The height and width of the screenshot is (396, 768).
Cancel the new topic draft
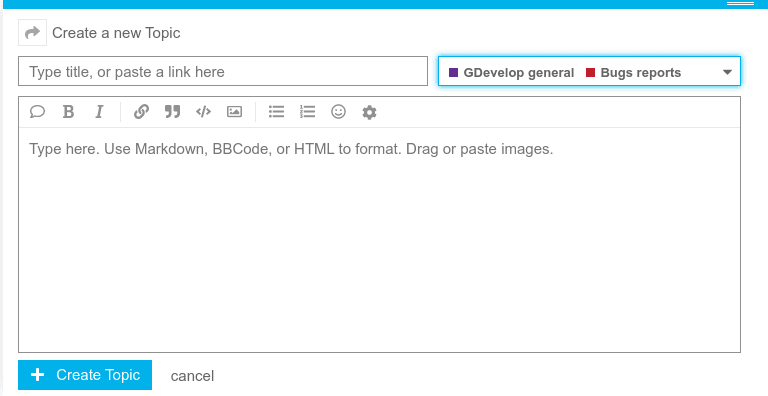click(x=192, y=376)
